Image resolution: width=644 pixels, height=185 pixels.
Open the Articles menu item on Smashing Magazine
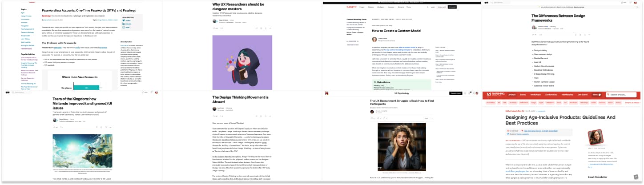(x=512, y=95)
